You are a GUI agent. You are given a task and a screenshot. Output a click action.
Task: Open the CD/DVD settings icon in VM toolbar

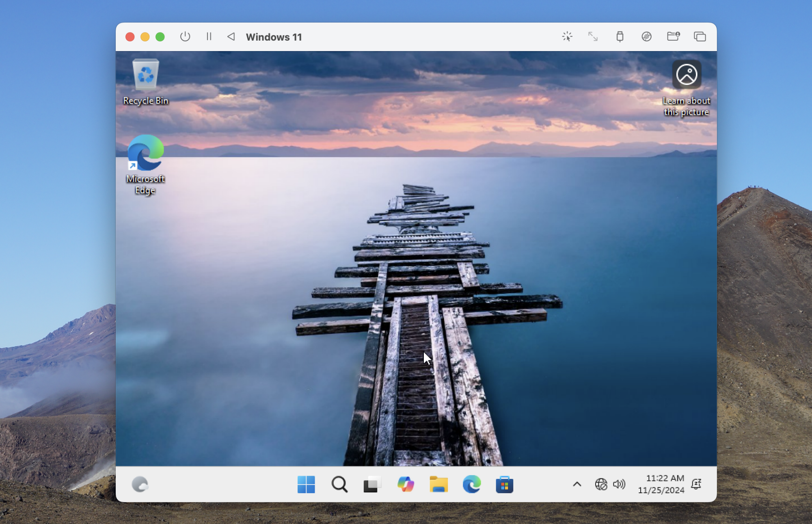coord(646,37)
